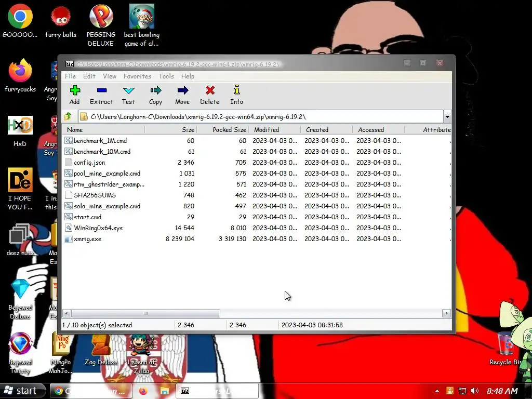Select start.cmd file
The width and height of the screenshot is (532, 399).
[x=83, y=217]
